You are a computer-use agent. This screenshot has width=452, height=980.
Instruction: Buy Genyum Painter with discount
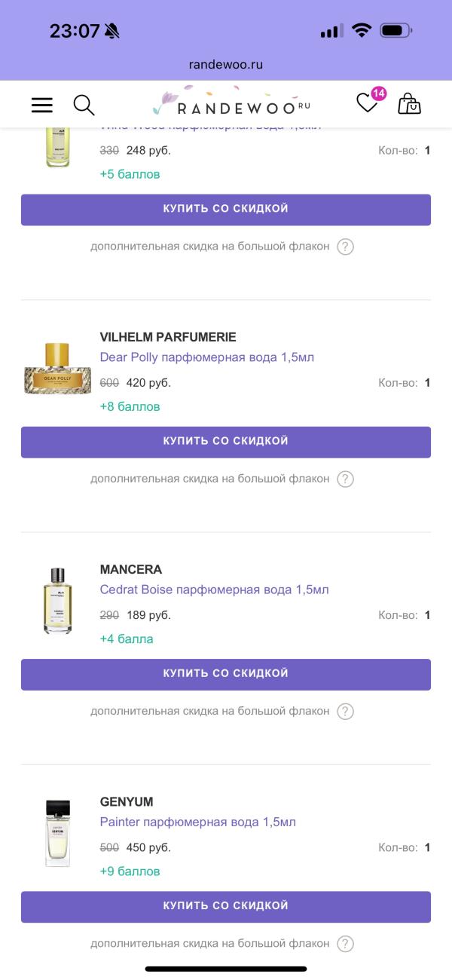pos(226,906)
